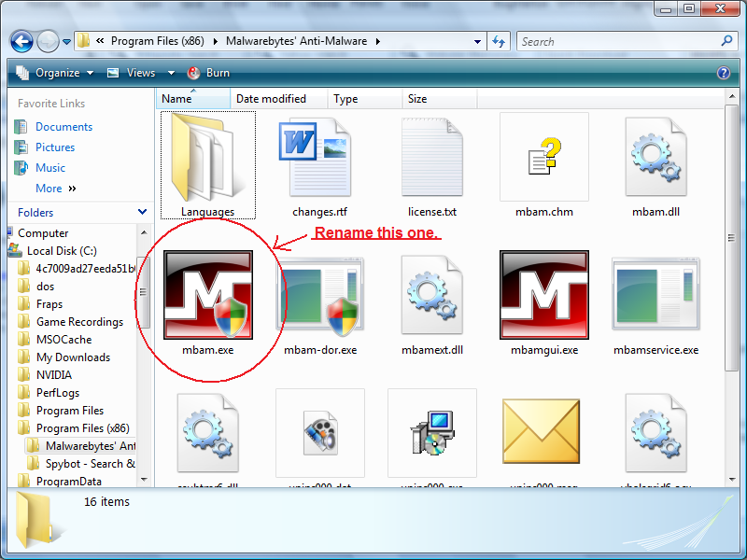
Task: Click the Views toolbar button
Action: point(132,73)
